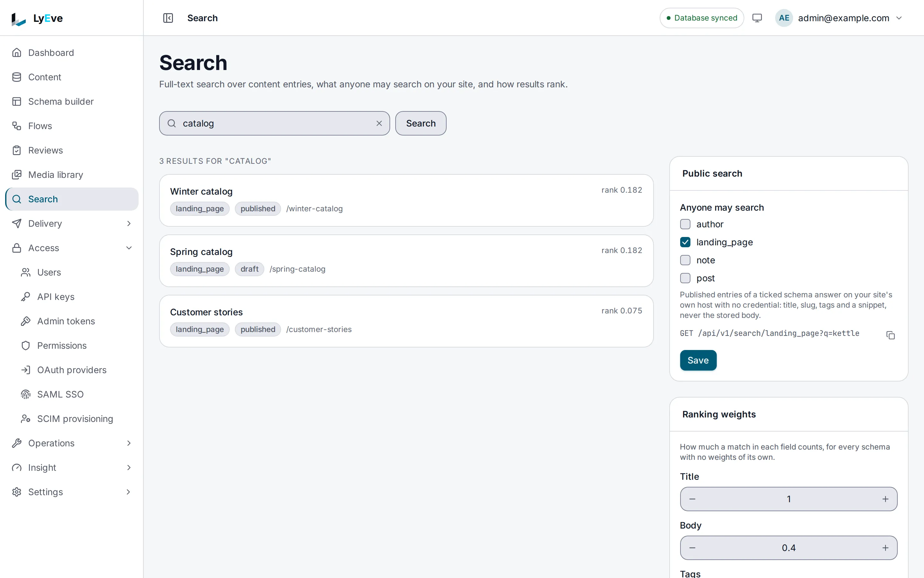Open Media library
Screen dimensions: 924x578
(x=72, y=175)
